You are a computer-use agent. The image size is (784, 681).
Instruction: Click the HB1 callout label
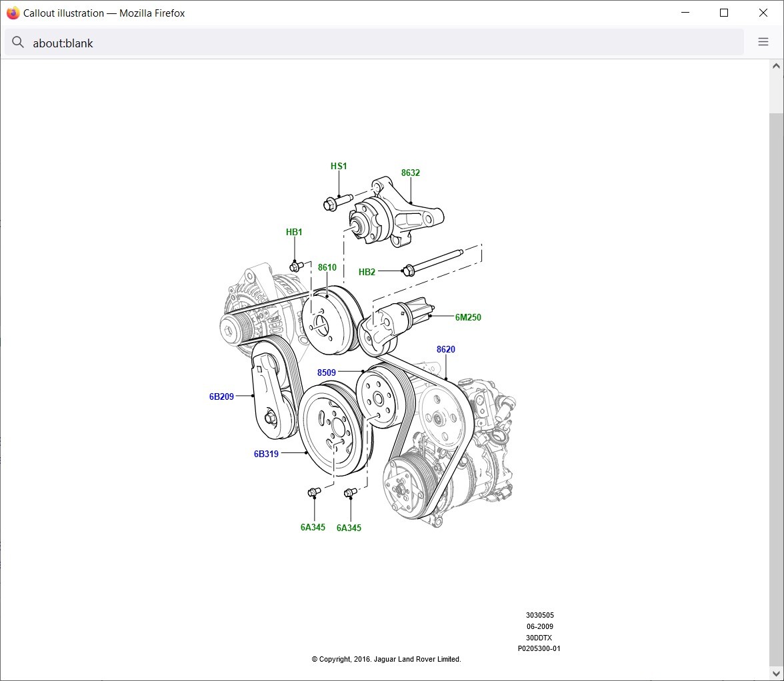click(x=293, y=233)
